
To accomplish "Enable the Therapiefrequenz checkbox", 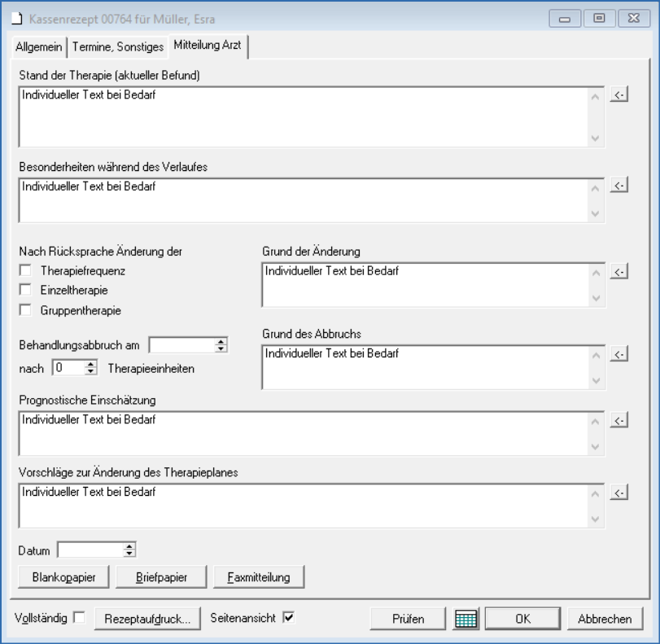I will click(25, 270).
